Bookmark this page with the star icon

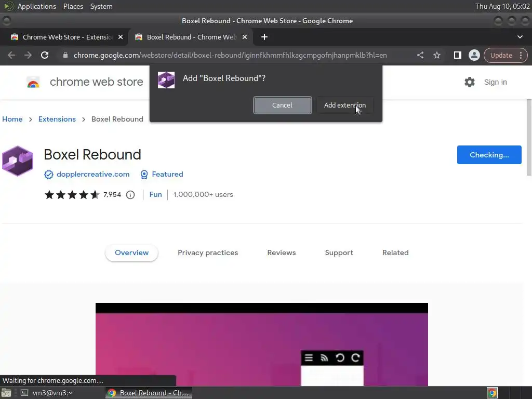(x=436, y=55)
